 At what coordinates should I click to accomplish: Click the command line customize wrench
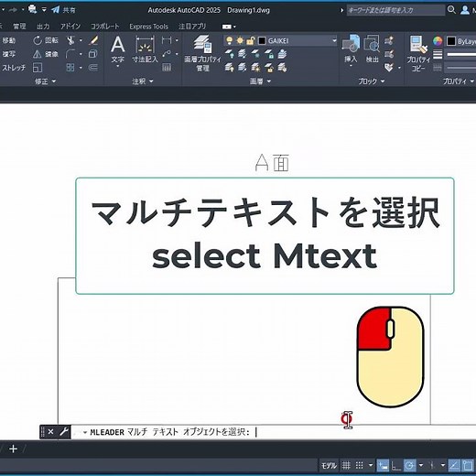(64, 432)
